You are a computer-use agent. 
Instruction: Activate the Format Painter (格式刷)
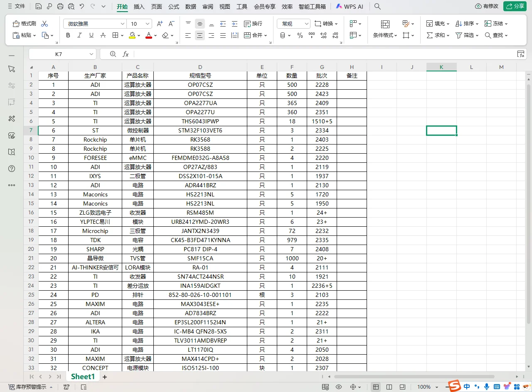25,24
